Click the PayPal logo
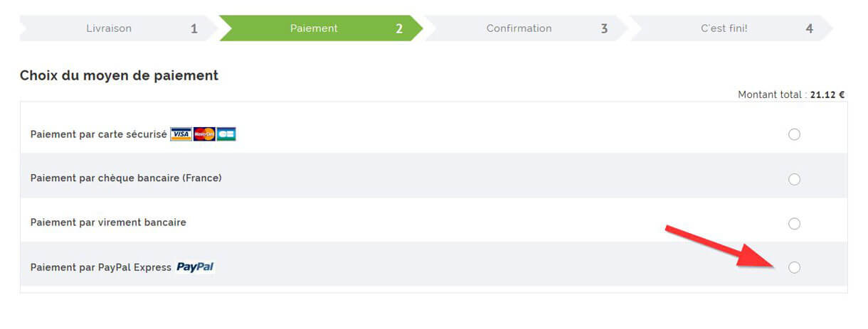This screenshot has width=868, height=329. click(196, 267)
